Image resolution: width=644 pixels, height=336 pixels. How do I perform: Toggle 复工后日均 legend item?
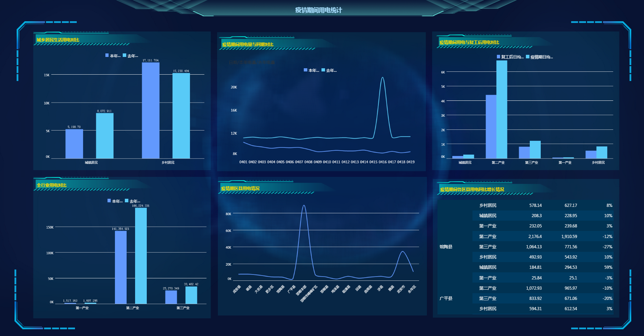click(510, 57)
